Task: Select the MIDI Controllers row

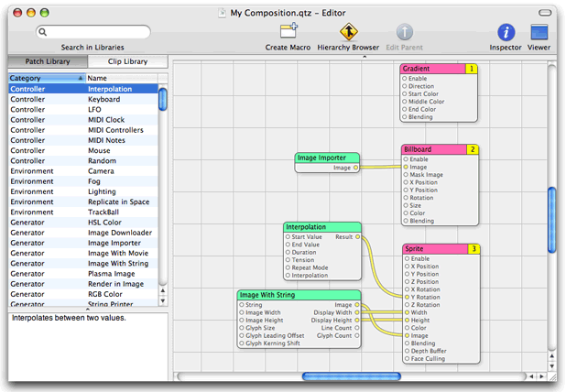Action: [x=83, y=130]
